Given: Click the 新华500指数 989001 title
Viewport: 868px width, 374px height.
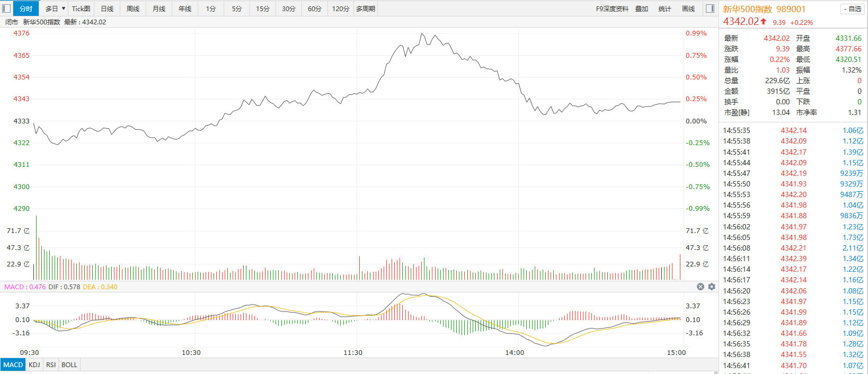Looking at the screenshot, I should tap(764, 9).
